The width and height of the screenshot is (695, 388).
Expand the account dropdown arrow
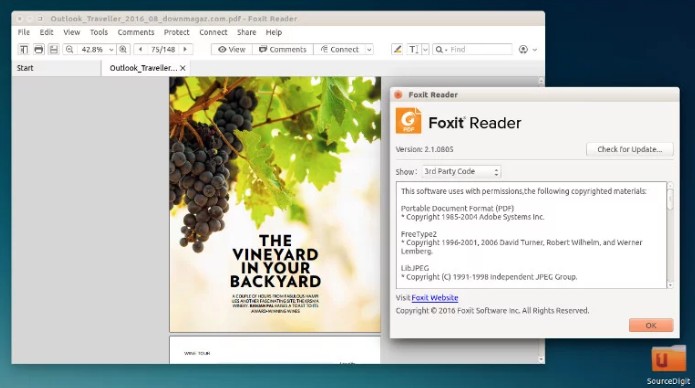click(x=535, y=50)
